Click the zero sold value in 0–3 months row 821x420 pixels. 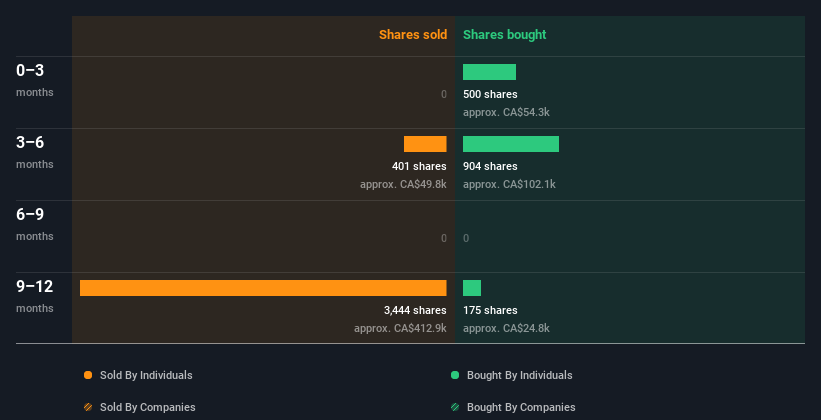click(443, 94)
